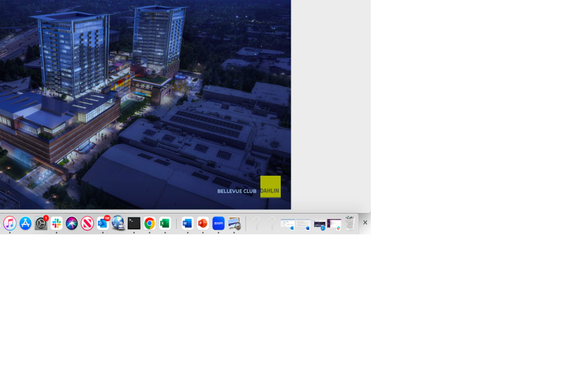Open the Apple News app
Image resolution: width=588 pixels, height=366 pixels.
(86, 222)
